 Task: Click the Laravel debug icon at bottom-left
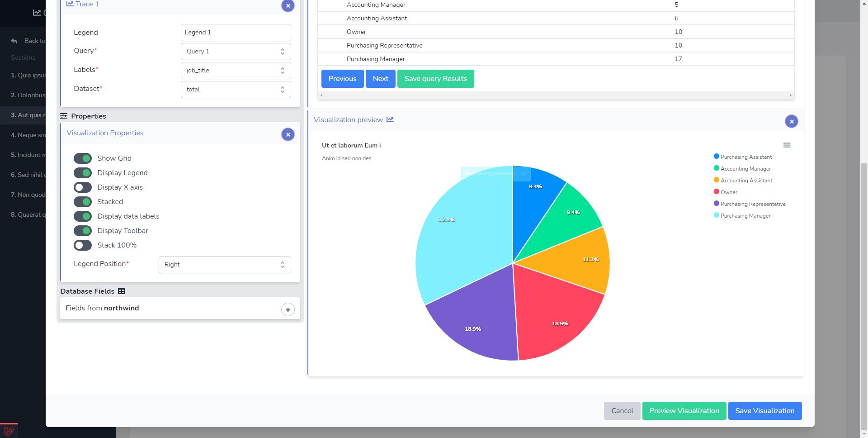(x=9, y=431)
